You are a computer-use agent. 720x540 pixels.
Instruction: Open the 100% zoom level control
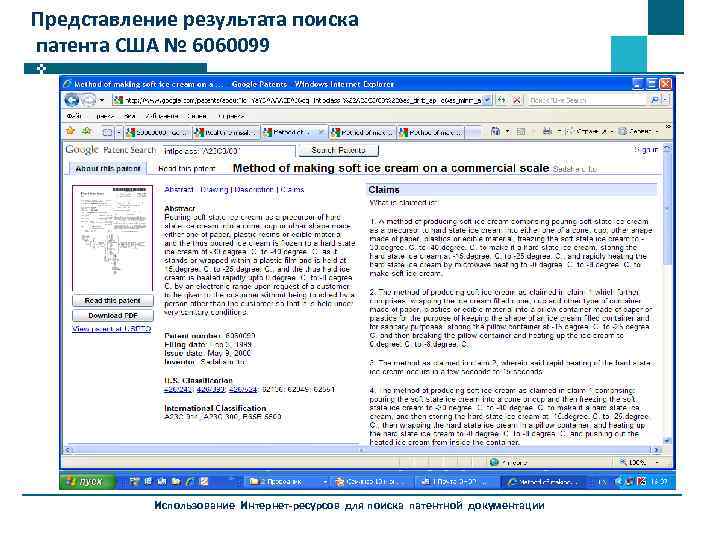[640, 462]
